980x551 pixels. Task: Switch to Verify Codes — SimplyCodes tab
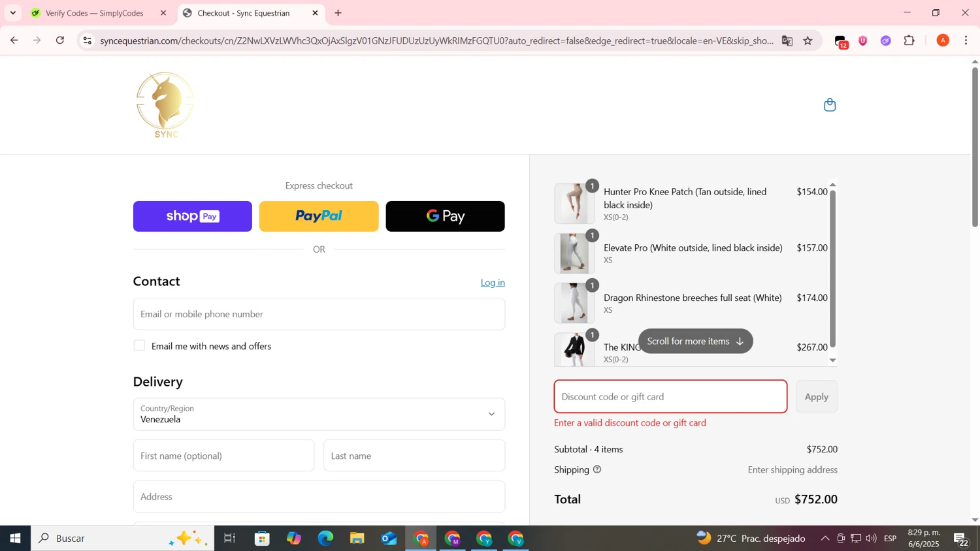click(98, 13)
